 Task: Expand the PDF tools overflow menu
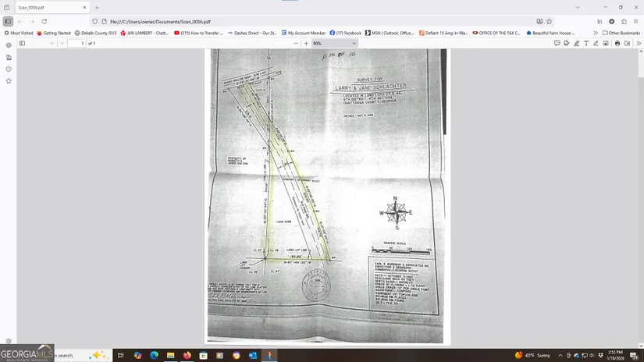pyautogui.click(x=639, y=44)
